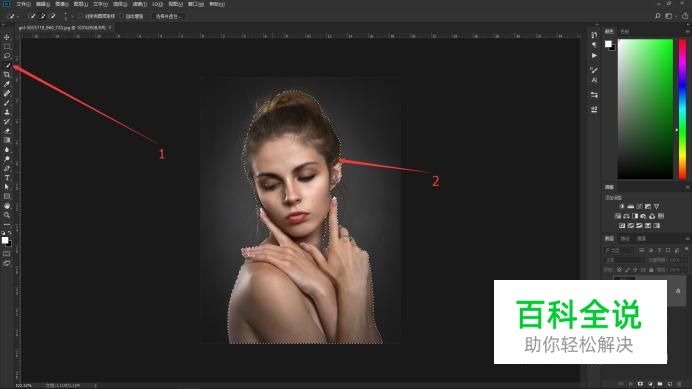
Task: Select the Zoom tool
Action: click(7, 215)
